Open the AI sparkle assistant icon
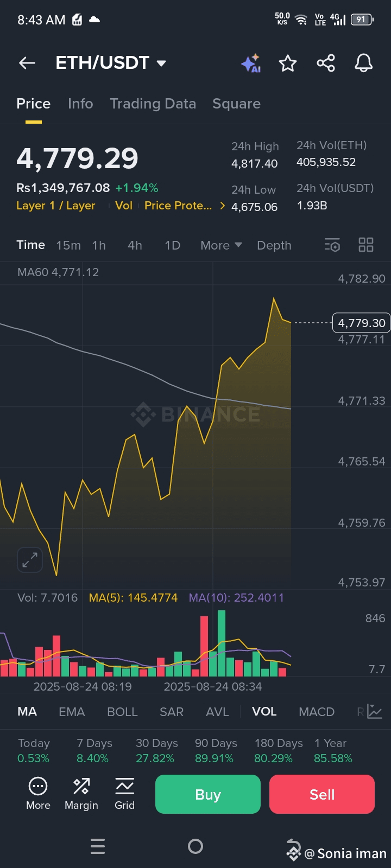 coord(251,63)
